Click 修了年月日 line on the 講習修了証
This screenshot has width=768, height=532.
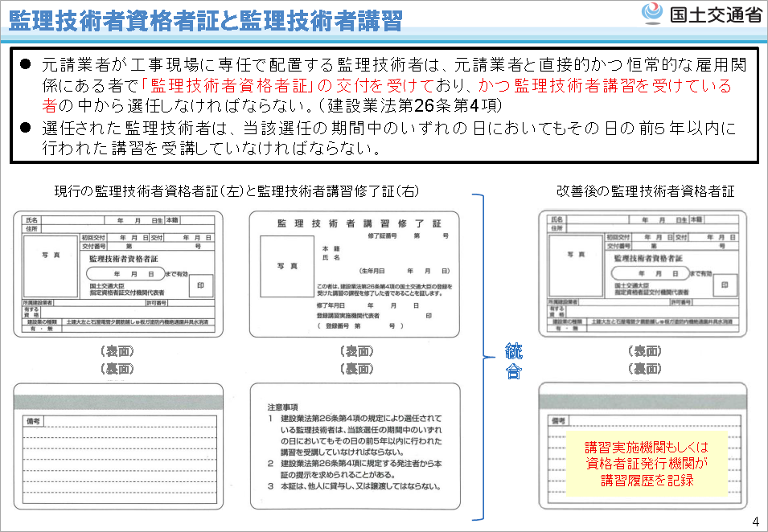[x=368, y=306]
